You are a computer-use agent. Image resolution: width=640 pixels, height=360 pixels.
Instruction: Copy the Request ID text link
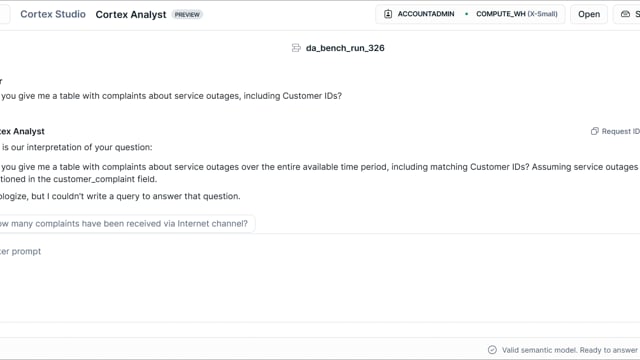pyautogui.click(x=620, y=131)
